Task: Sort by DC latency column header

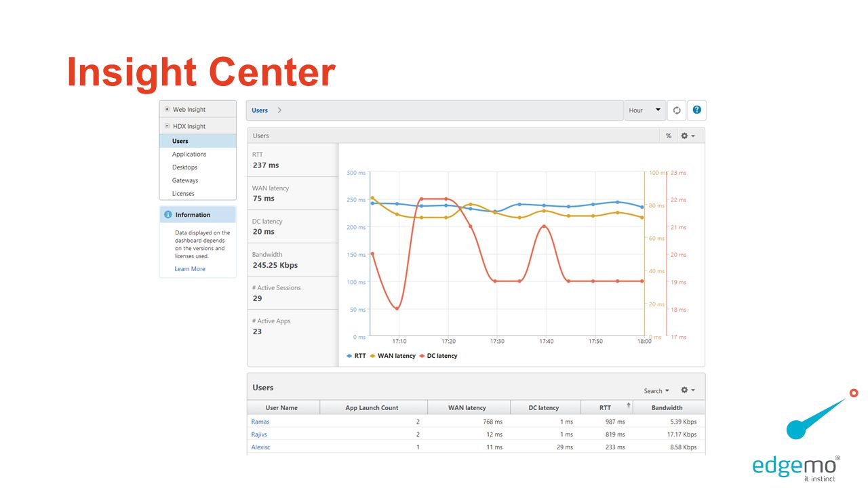Action: (545, 407)
